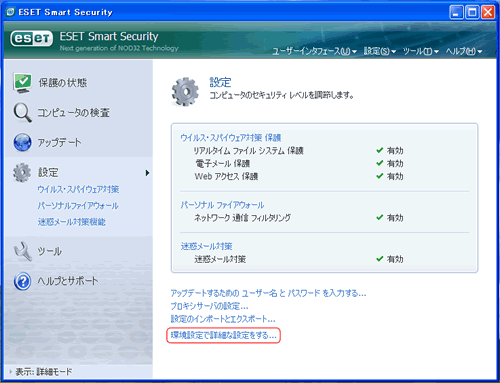
Task: Click リアルタイム ファイル システム 保護 row label
Action: pyautogui.click(x=248, y=151)
